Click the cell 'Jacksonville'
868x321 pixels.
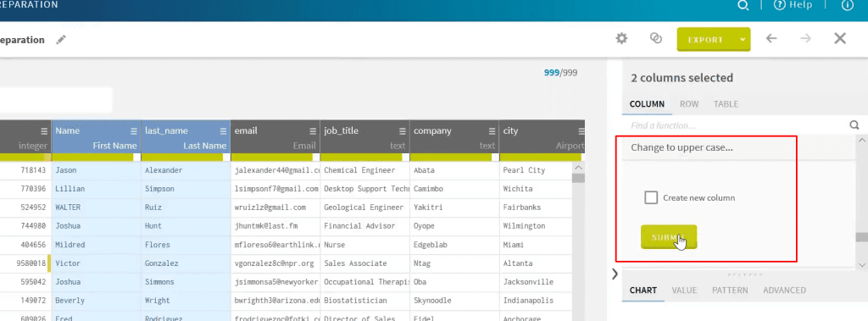(536, 282)
